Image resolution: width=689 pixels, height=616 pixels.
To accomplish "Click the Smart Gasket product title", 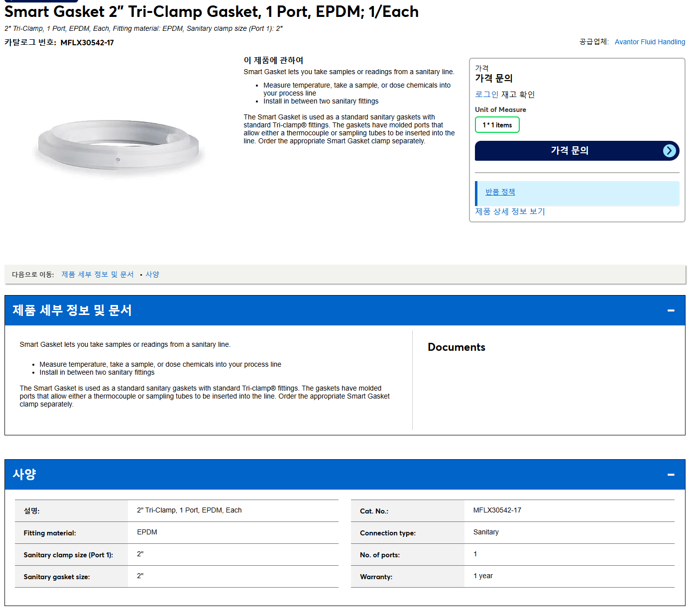I will click(x=212, y=11).
